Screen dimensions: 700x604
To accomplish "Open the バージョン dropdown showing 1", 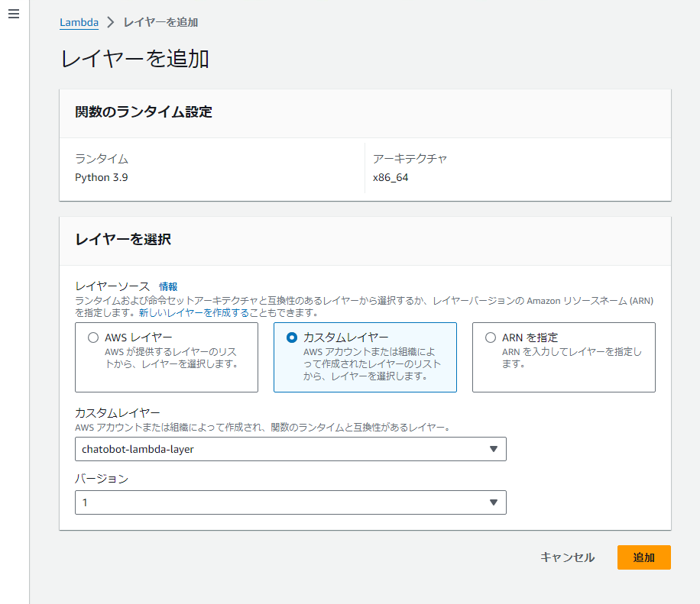I will click(290, 502).
